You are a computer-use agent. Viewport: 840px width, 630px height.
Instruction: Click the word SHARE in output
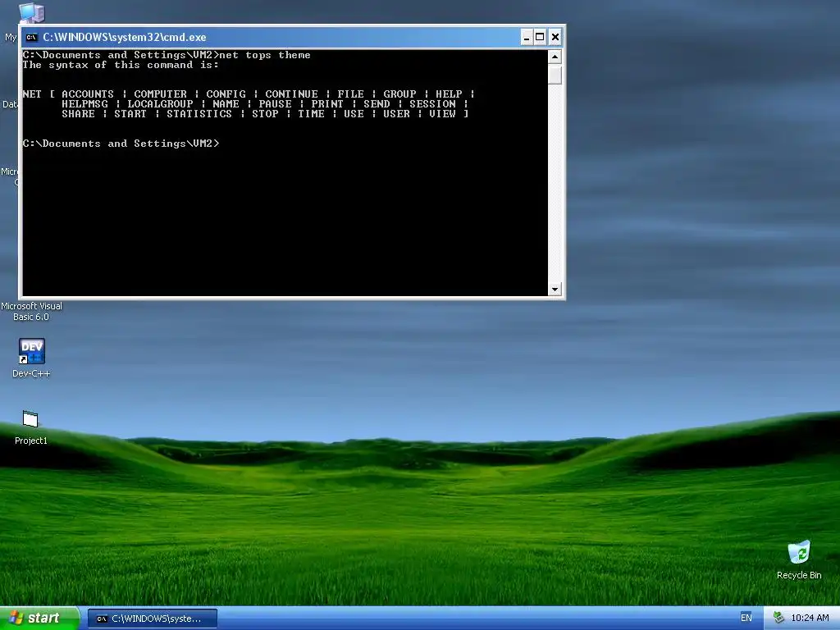click(78, 113)
